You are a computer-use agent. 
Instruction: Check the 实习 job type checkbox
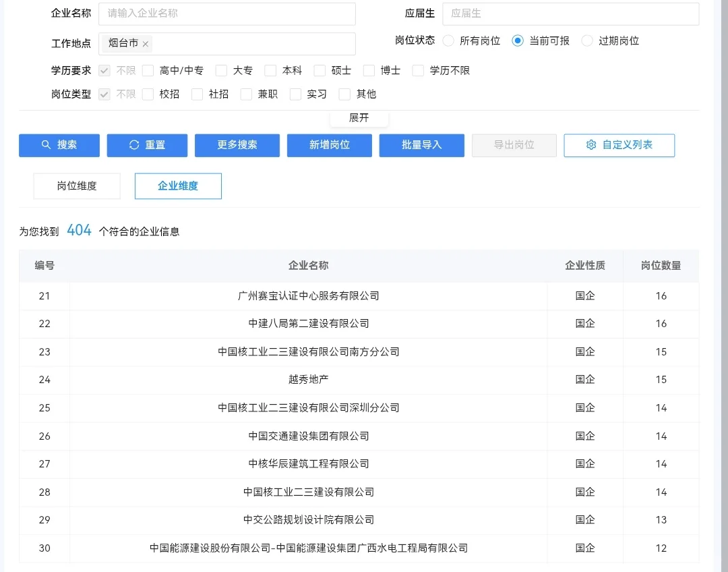(x=296, y=94)
